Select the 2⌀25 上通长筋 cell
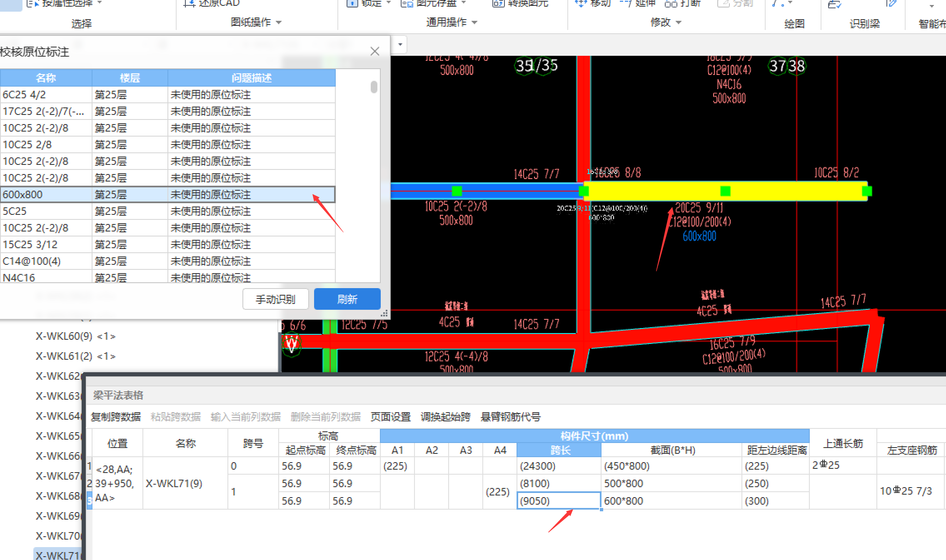 (x=843, y=466)
